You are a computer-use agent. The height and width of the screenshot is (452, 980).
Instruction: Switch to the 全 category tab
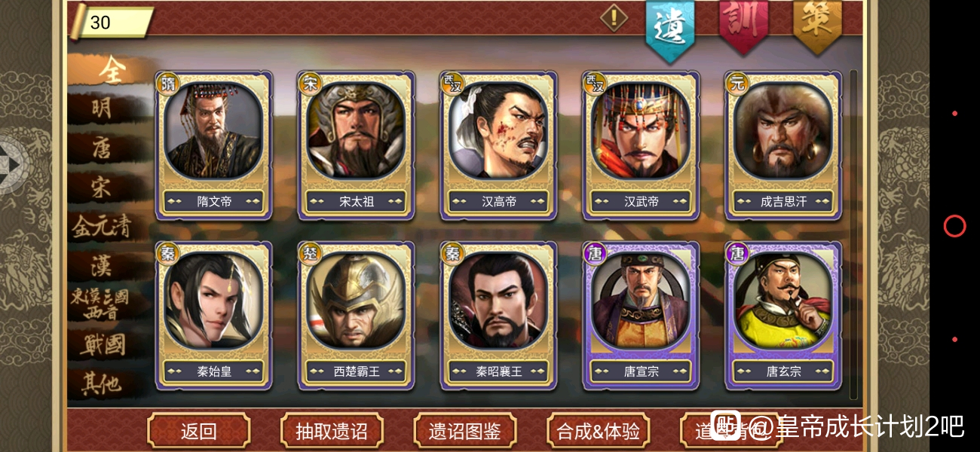(x=112, y=70)
